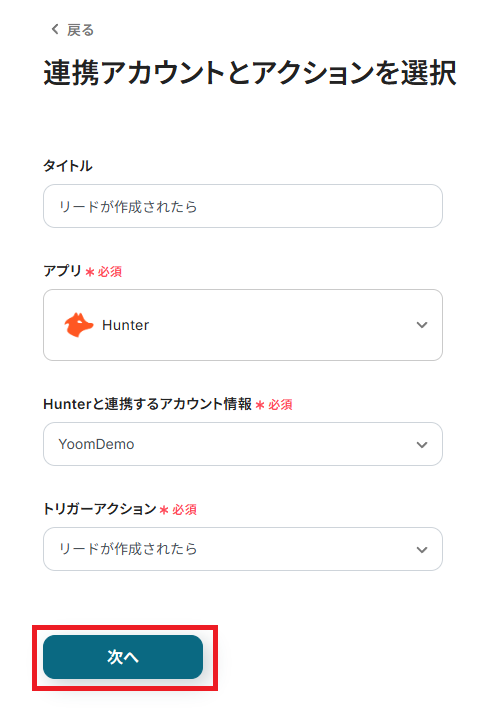The width and height of the screenshot is (491, 716).
Task: Click the トリガーアクション field label
Action: pos(100,509)
